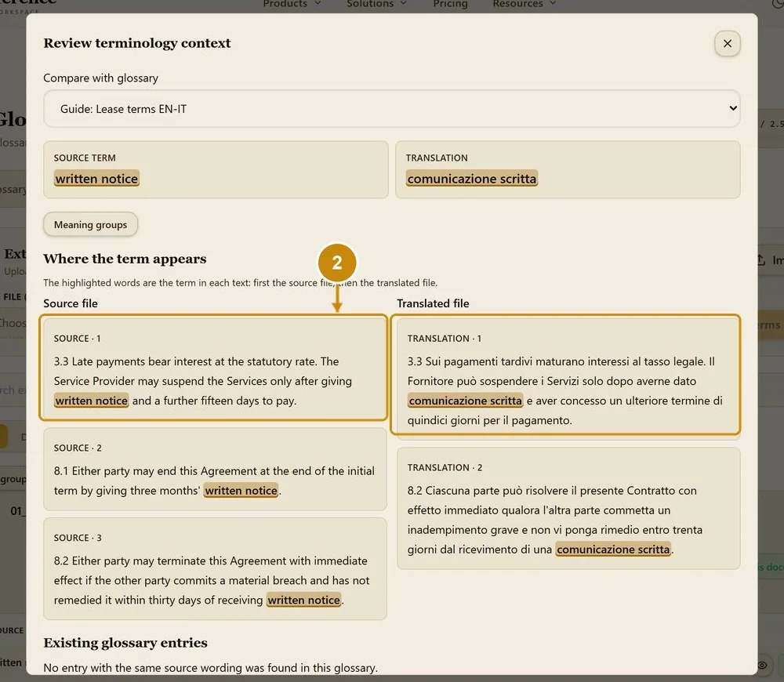Select the Translation 1 excerpt card
The width and height of the screenshot is (784, 682).
pyautogui.click(x=568, y=378)
